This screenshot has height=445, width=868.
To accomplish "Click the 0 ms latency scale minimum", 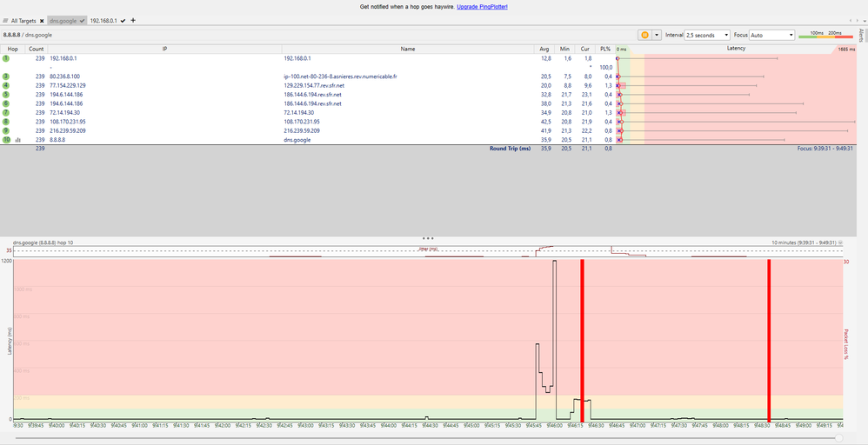I will click(622, 50).
